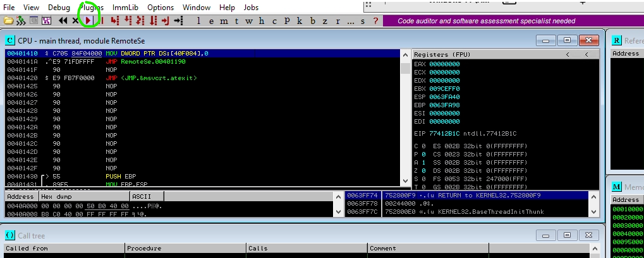Select the ESP register value 0063FA40
Image resolution: width=644 pixels, height=258 pixels.
coord(444,97)
